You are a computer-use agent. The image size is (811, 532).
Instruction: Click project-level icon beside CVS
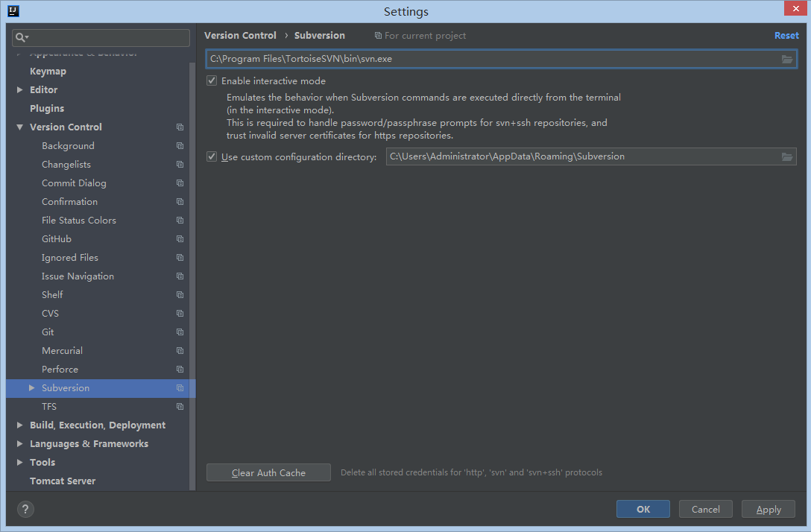[180, 313]
